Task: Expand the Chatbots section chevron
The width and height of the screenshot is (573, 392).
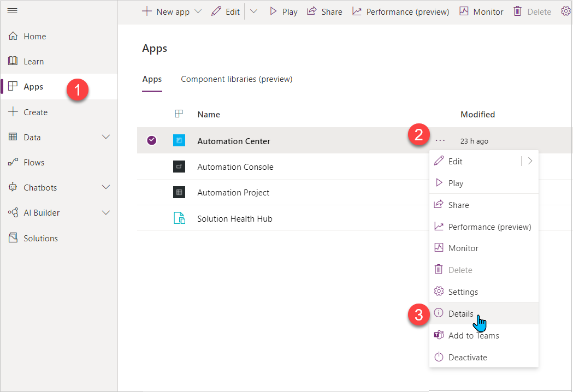Action: pyautogui.click(x=107, y=187)
